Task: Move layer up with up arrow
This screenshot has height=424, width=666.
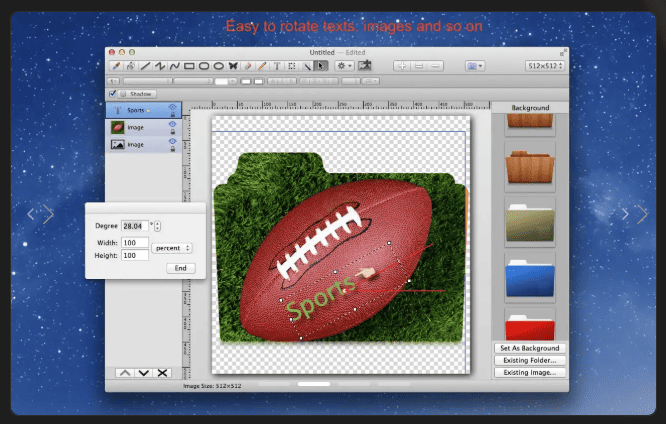Action: click(125, 373)
